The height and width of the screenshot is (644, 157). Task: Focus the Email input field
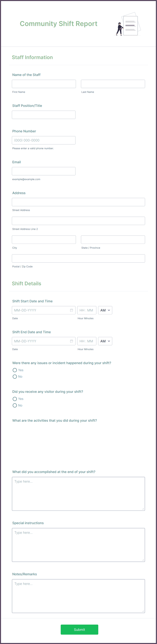coord(44,171)
